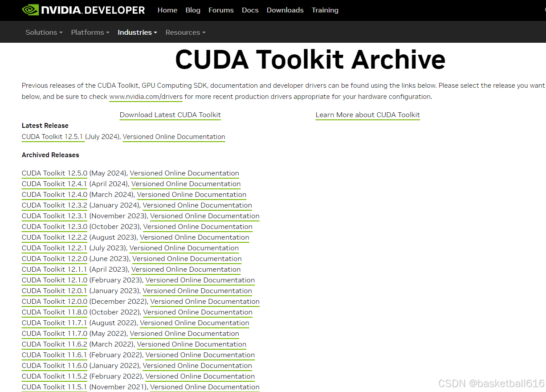Open CUDA Toolkit 12.4.0 link
This screenshot has height=392, width=546.
coord(54,195)
